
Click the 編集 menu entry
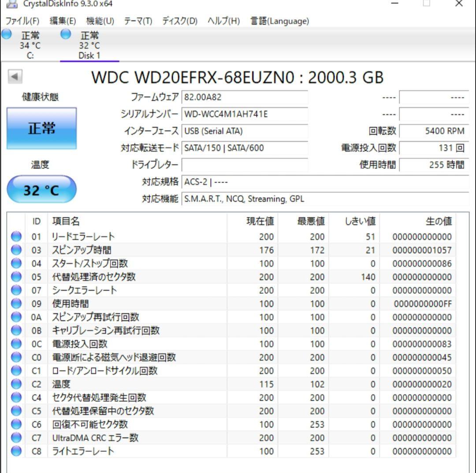pos(62,21)
